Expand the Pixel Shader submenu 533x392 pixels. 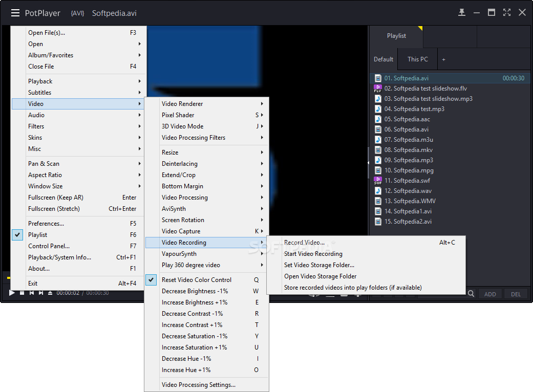207,115
